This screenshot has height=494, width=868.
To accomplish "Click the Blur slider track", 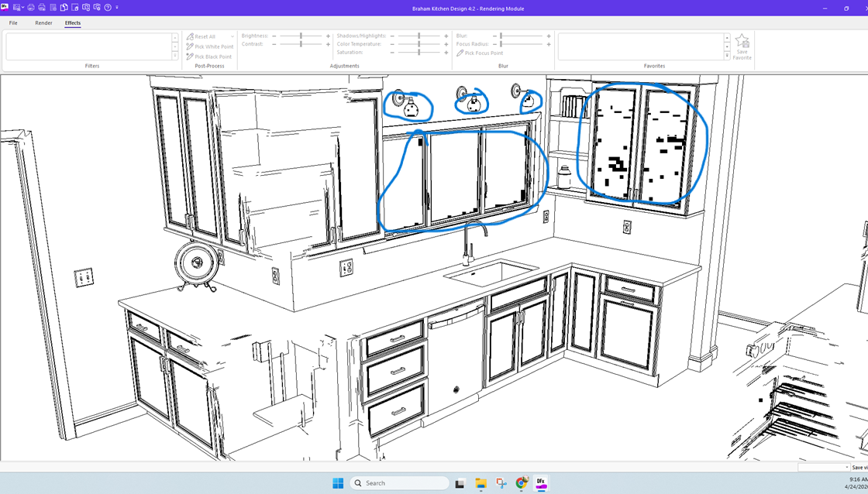I will [523, 36].
